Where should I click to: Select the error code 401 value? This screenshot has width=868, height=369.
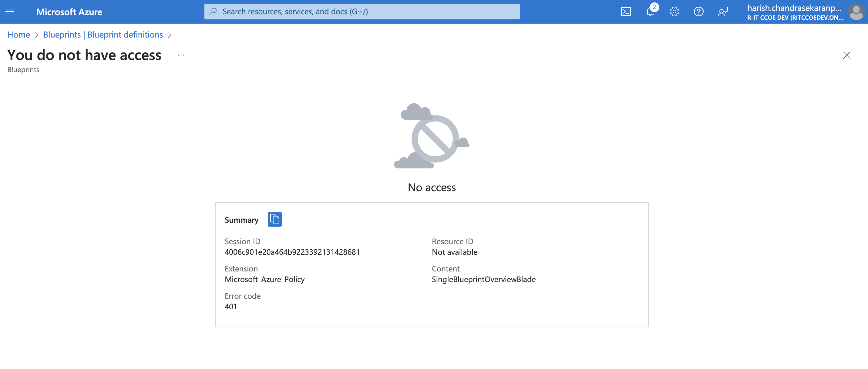pyautogui.click(x=231, y=307)
